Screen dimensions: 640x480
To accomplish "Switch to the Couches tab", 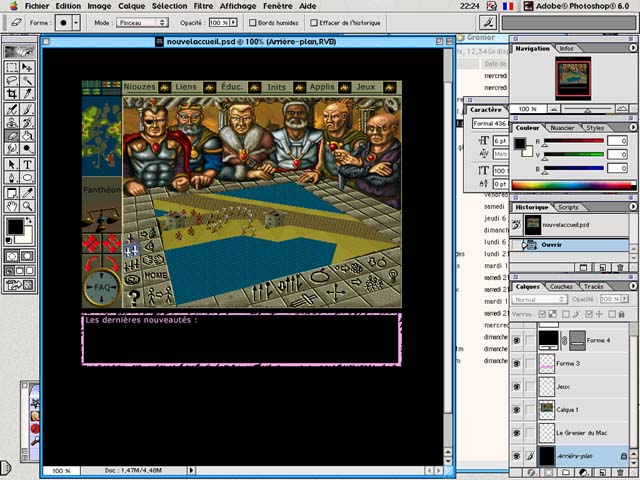I will coord(561,287).
